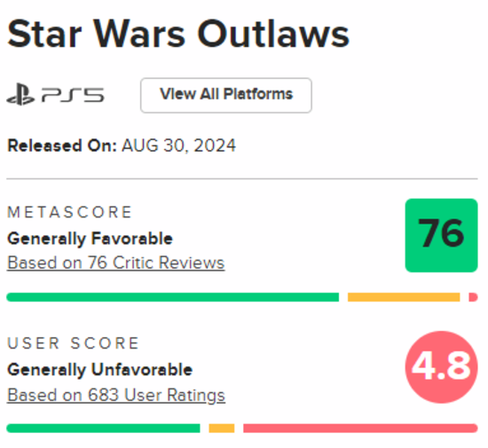Click the Star Wars Outlaws title

coord(178,34)
